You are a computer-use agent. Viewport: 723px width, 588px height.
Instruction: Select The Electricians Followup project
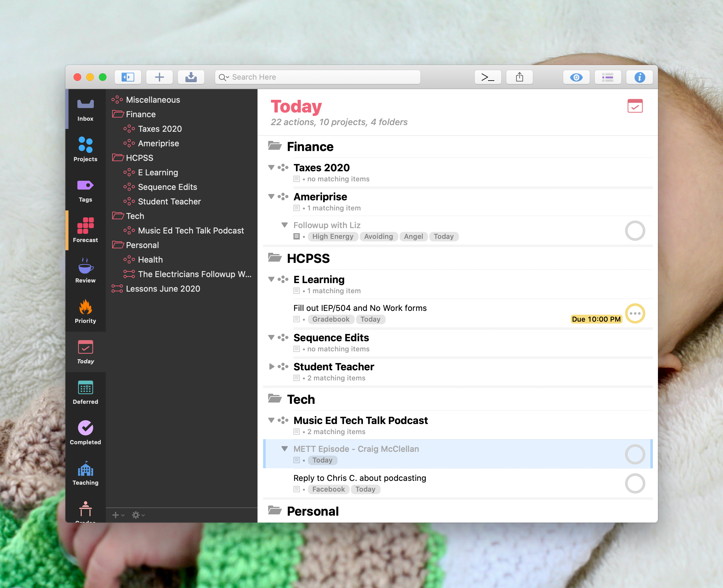[182, 274]
